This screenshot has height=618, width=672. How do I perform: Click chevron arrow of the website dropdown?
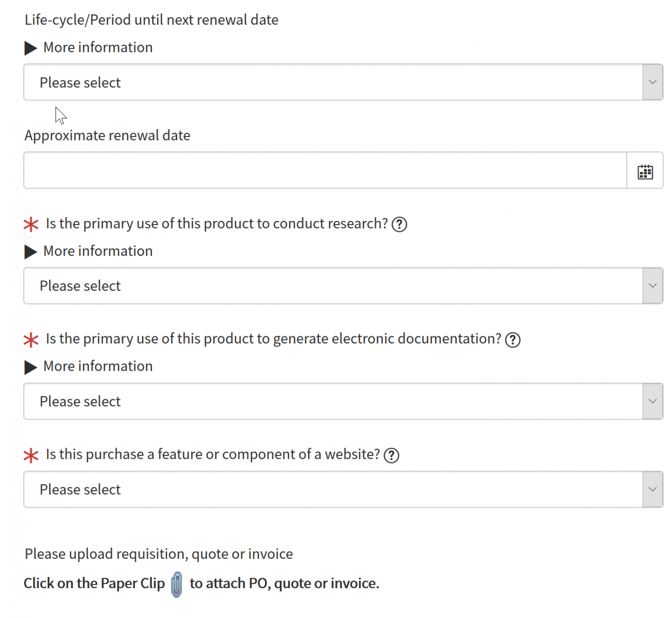(x=652, y=489)
